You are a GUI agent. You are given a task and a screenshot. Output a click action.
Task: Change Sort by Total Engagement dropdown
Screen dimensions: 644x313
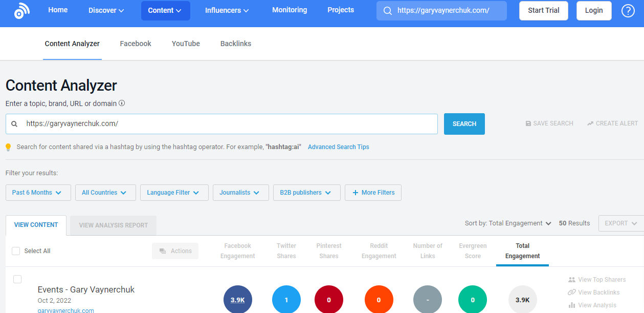click(x=508, y=223)
